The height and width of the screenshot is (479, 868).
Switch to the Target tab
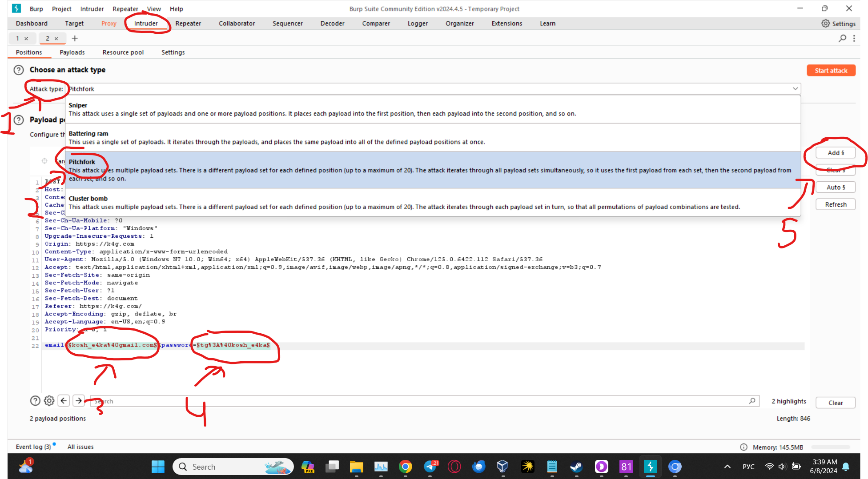point(74,24)
